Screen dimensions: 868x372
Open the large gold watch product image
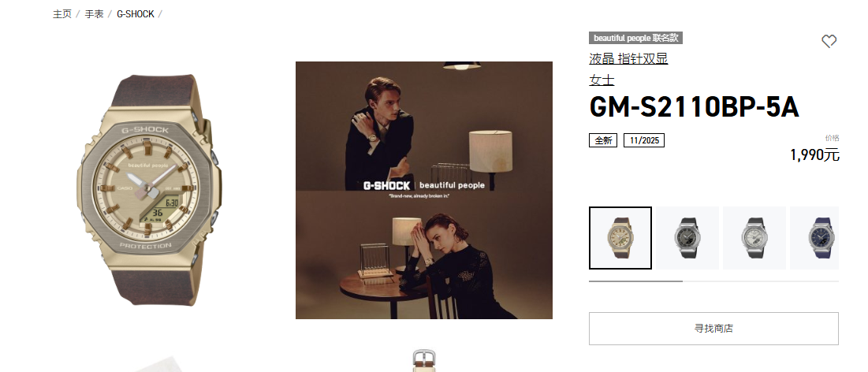pos(149,190)
